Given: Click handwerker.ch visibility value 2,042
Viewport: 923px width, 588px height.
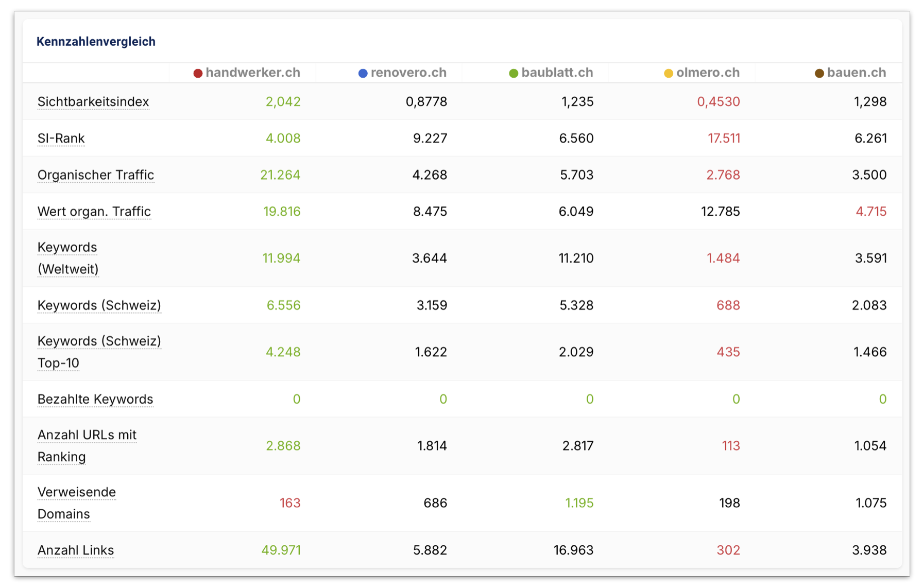Looking at the screenshot, I should point(283,102).
